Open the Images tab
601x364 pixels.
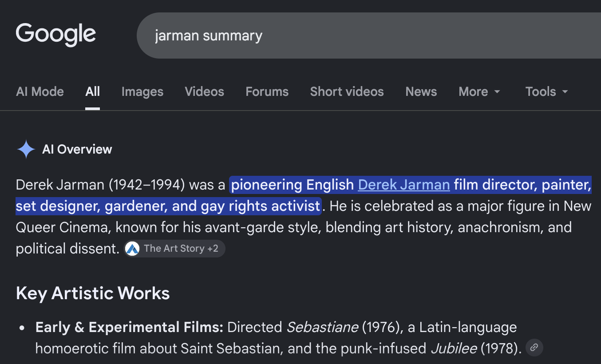(x=142, y=91)
